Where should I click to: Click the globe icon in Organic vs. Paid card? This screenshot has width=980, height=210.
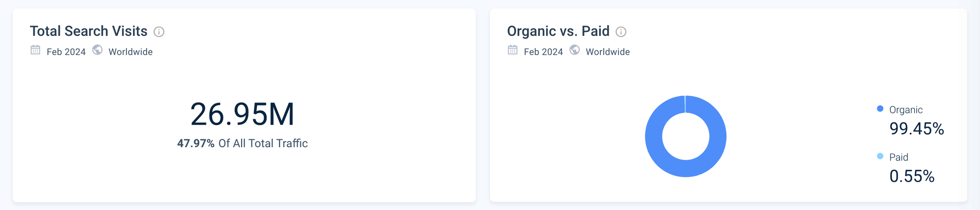coord(575,50)
